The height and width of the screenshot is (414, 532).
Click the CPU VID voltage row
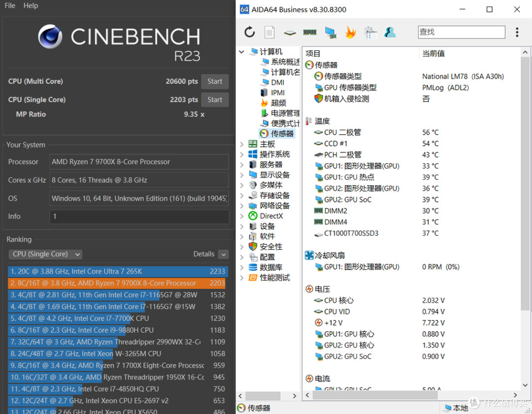[411, 311]
